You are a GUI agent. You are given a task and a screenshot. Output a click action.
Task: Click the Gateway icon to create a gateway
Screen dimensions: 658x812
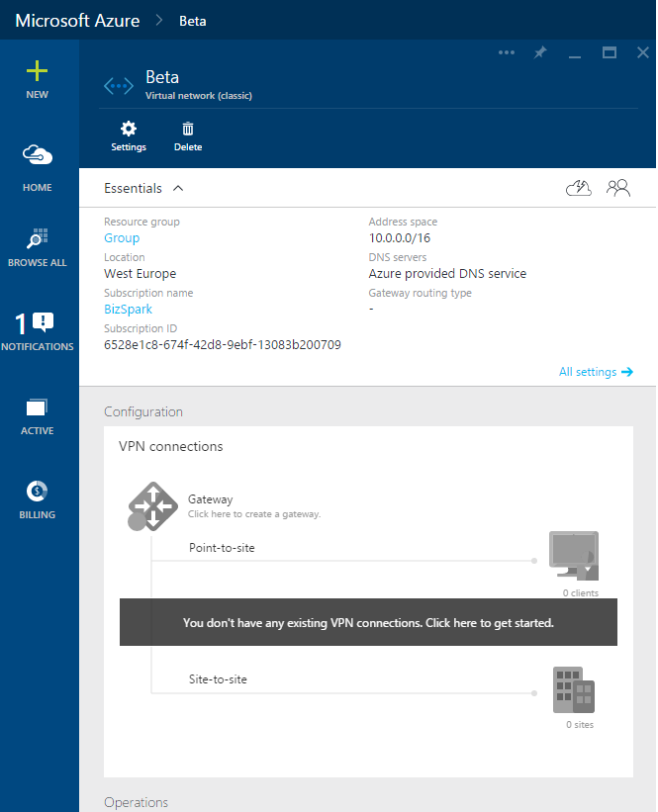[152, 506]
